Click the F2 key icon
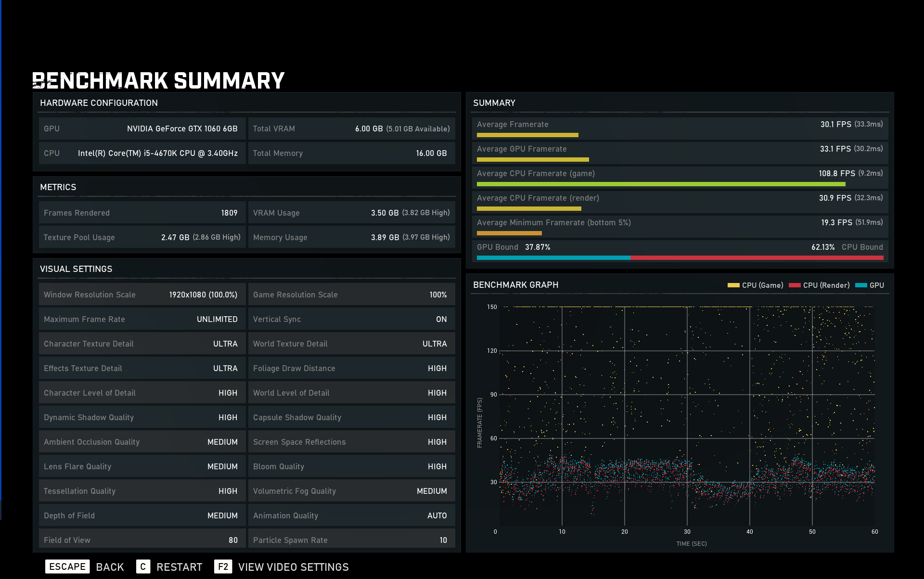This screenshot has height=579, width=924. [223, 566]
